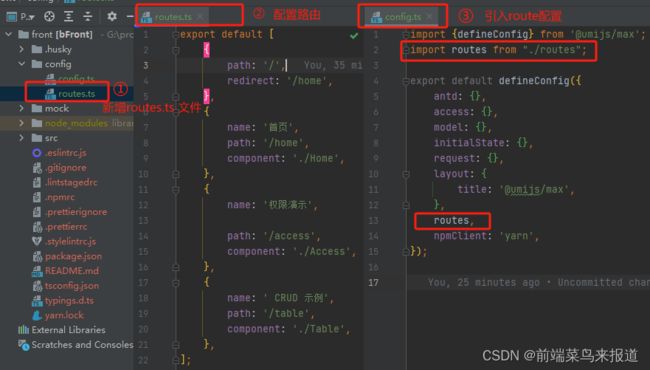Expand the .husky folder
650x370 pixels.
pyautogui.click(x=22, y=49)
